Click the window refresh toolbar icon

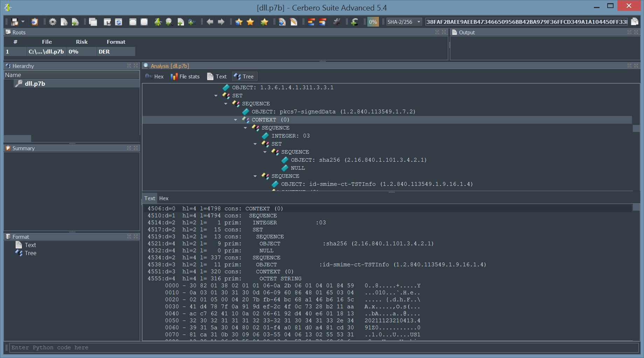pos(119,22)
